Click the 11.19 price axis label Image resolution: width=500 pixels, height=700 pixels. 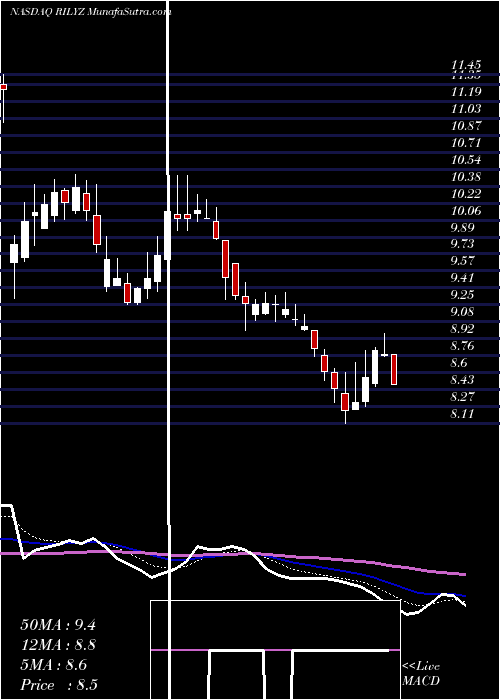[x=466, y=92]
